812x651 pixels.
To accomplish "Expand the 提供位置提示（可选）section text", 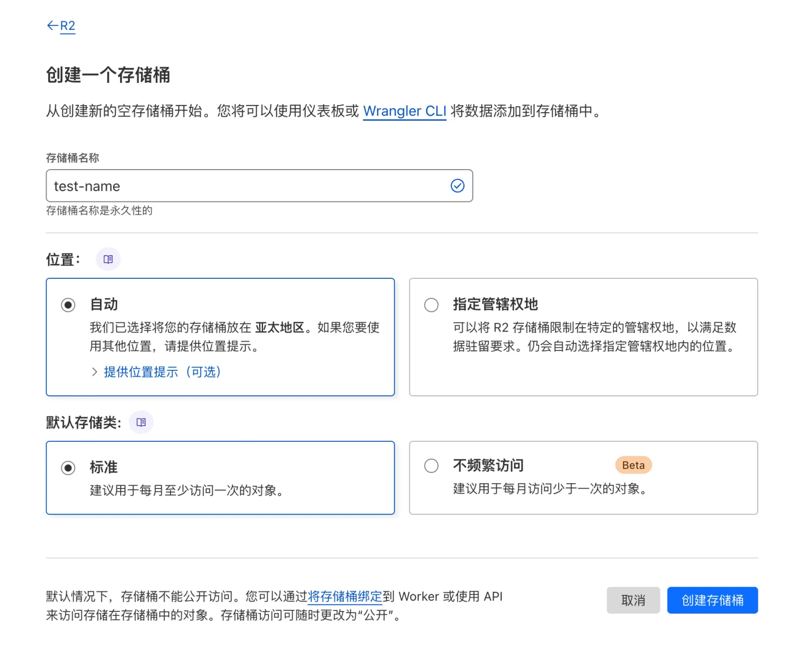I will tap(162, 372).
